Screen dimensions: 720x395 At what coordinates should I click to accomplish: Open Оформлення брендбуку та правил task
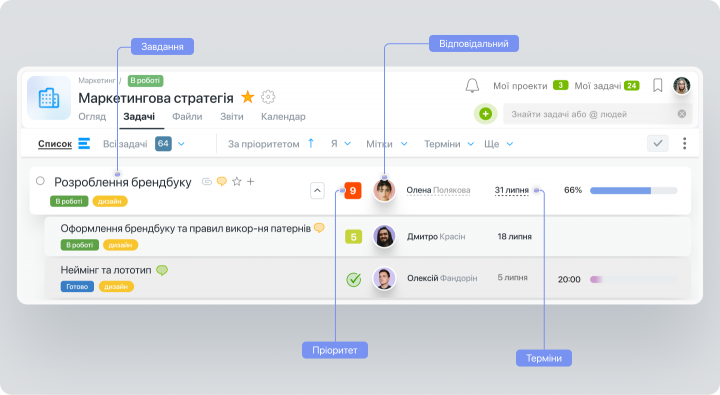point(186,228)
